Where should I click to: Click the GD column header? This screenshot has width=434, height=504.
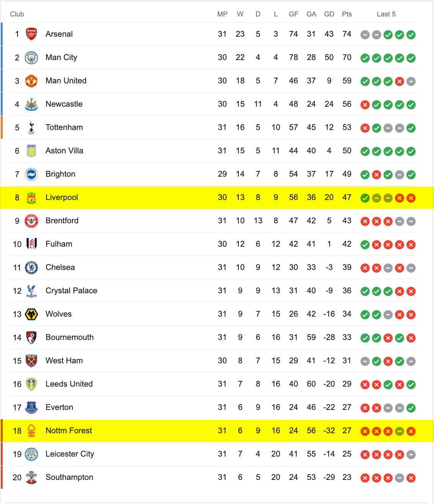(329, 14)
